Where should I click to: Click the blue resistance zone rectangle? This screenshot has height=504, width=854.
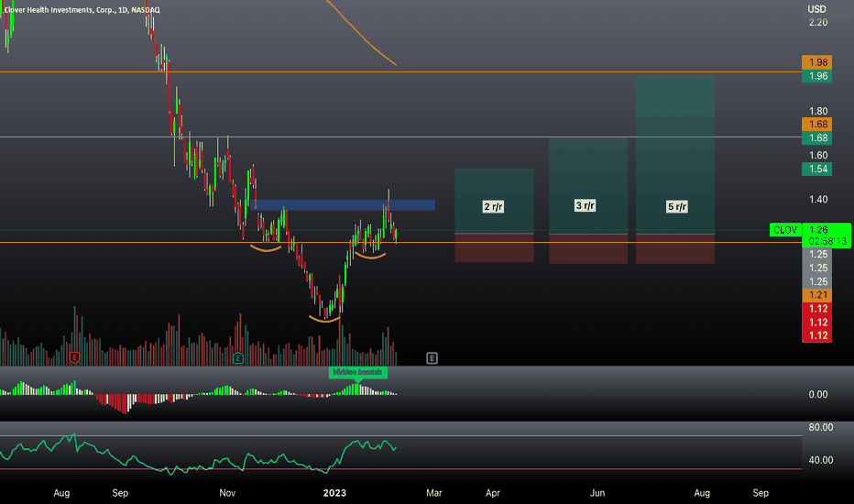pos(345,205)
